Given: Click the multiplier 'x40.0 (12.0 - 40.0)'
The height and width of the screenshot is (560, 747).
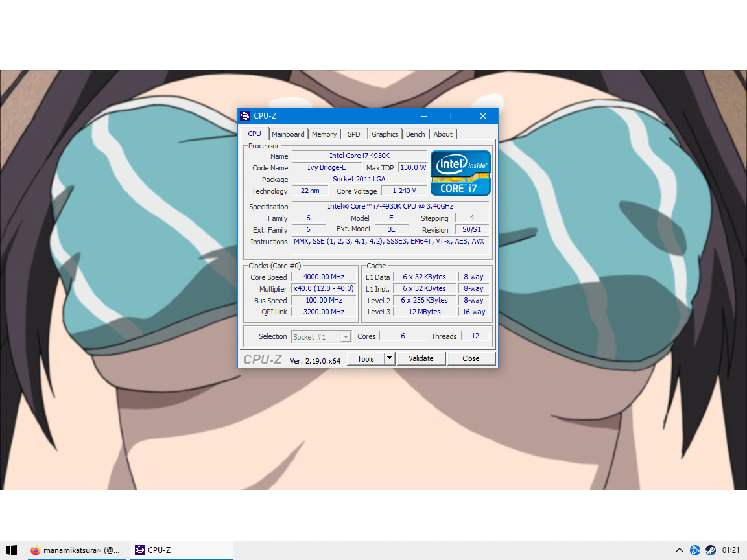Looking at the screenshot, I should pos(324,288).
